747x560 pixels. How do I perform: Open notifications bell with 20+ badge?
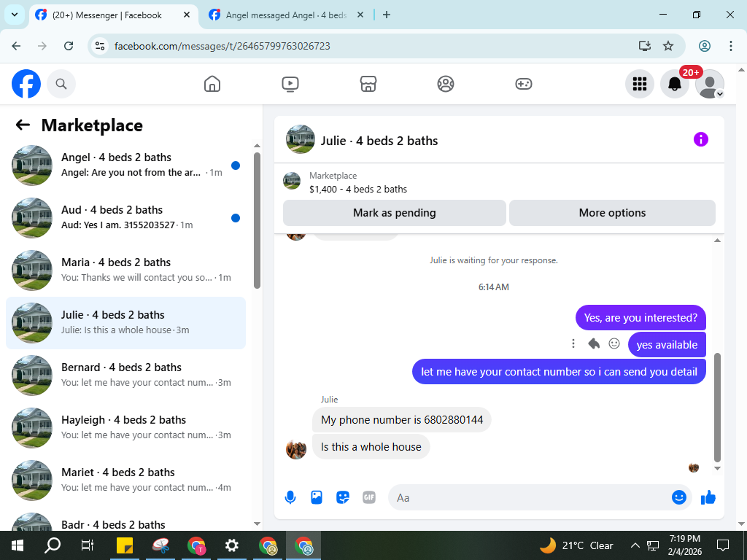tap(675, 84)
